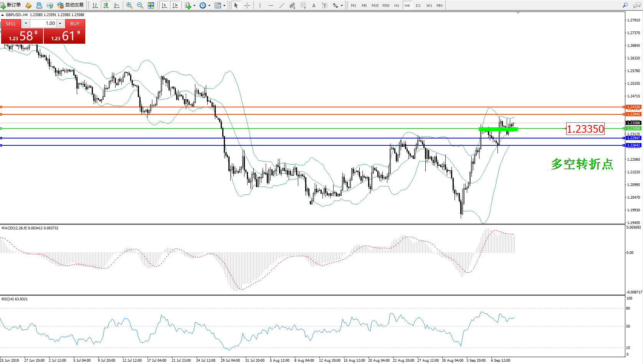643x364 pixels.
Task: Open the add indicators dropdown arrow
Action: (x=194, y=5)
